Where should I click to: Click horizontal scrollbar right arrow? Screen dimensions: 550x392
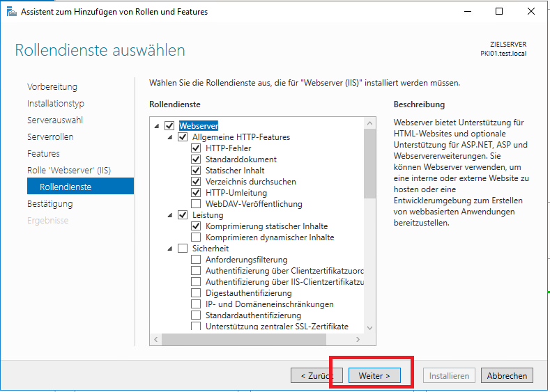click(x=358, y=339)
